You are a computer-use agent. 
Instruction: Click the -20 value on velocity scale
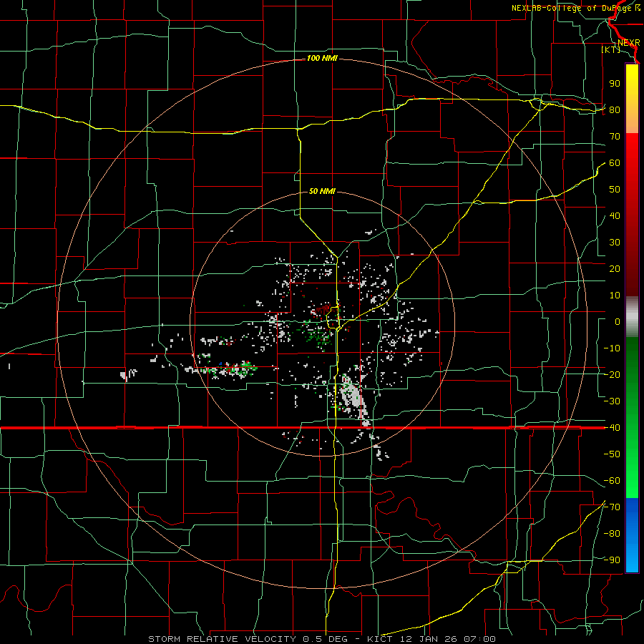[612, 375]
